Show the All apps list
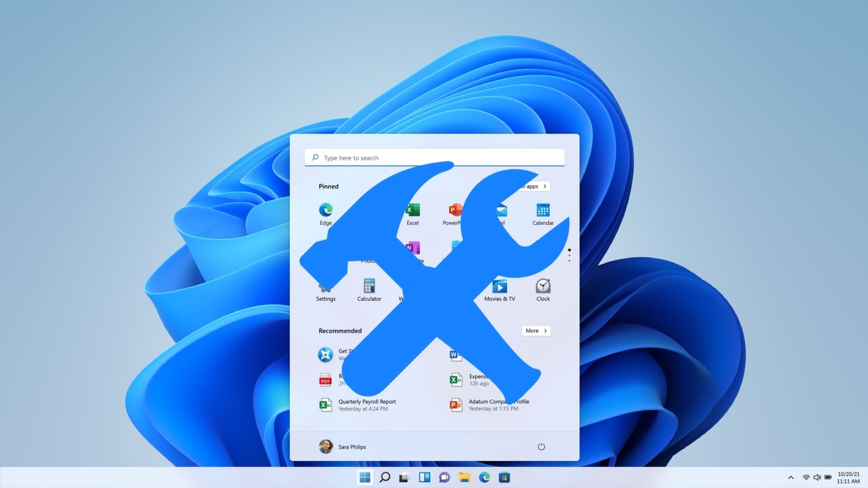 pyautogui.click(x=535, y=186)
